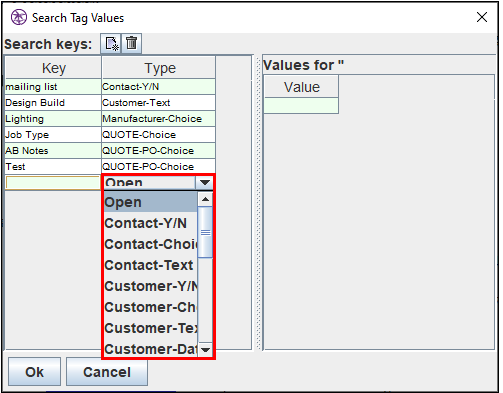Click the dropdown list scrollbar thumb
The image size is (503, 393).
(x=205, y=232)
